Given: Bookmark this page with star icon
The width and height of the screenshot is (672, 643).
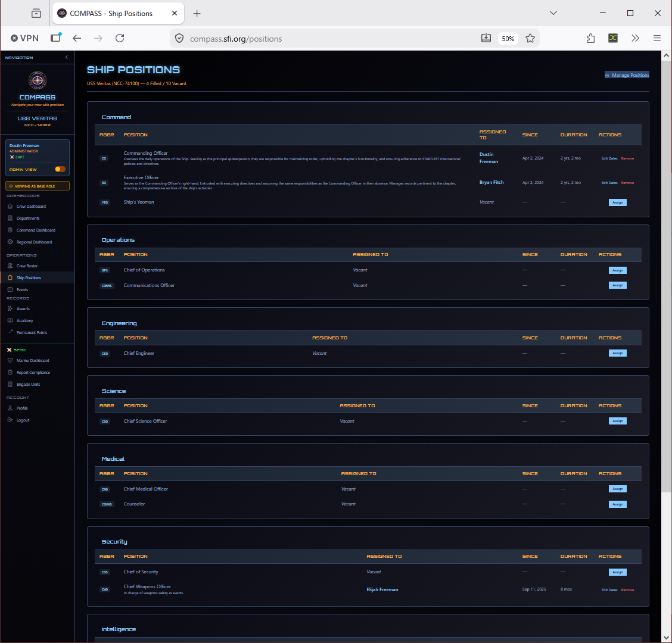Looking at the screenshot, I should [530, 39].
